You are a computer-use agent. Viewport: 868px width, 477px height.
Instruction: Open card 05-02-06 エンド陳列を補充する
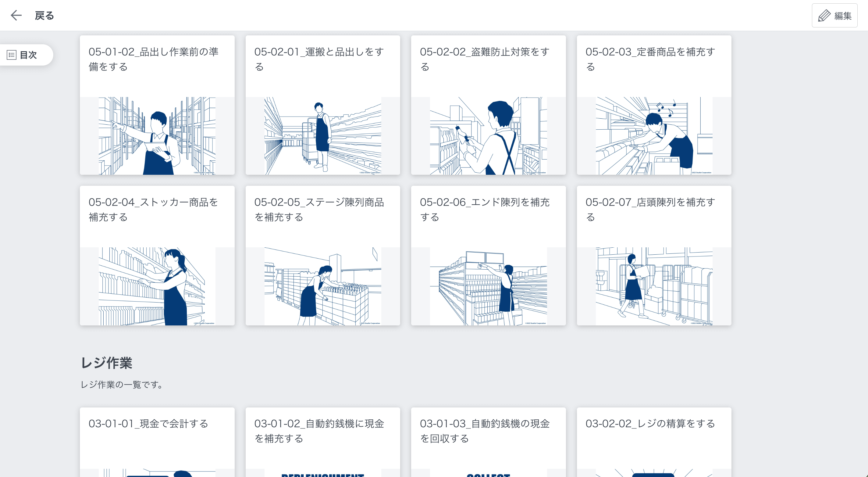pyautogui.click(x=488, y=256)
